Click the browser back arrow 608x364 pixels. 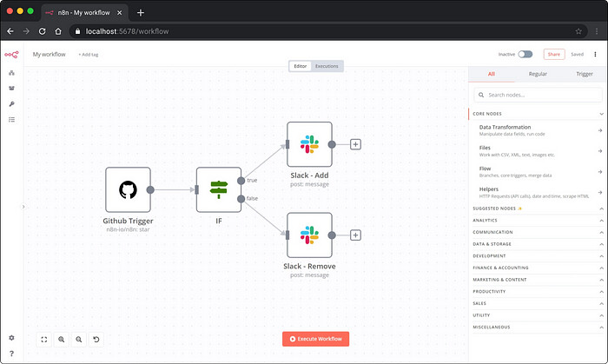point(10,31)
